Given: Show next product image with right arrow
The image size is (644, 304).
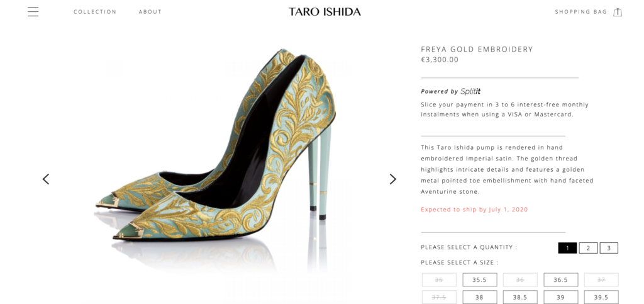Looking at the screenshot, I should (x=392, y=179).
